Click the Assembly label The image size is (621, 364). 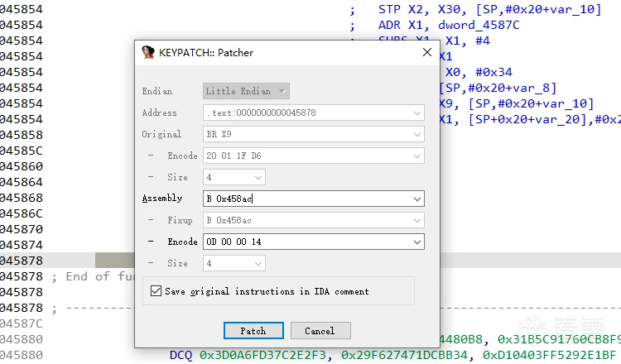click(x=162, y=199)
